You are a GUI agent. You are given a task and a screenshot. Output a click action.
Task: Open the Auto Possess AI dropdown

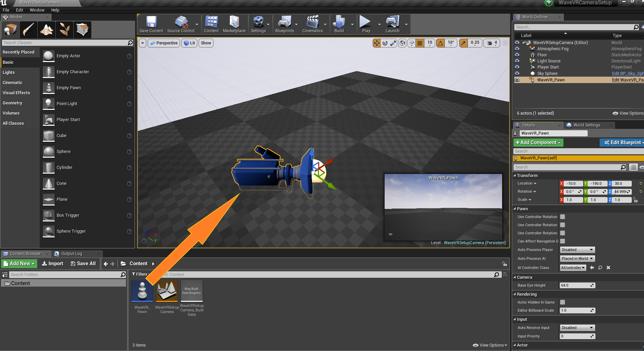577,258
